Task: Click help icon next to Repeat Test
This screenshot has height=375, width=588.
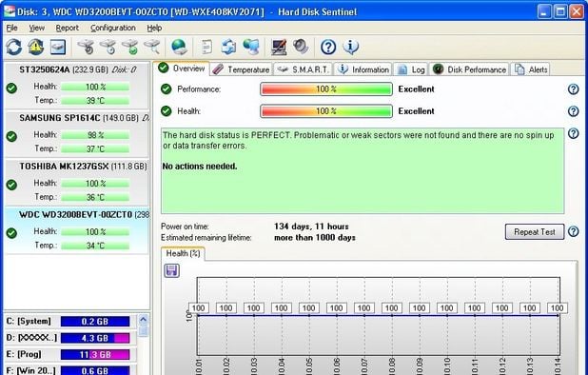Action: [574, 231]
